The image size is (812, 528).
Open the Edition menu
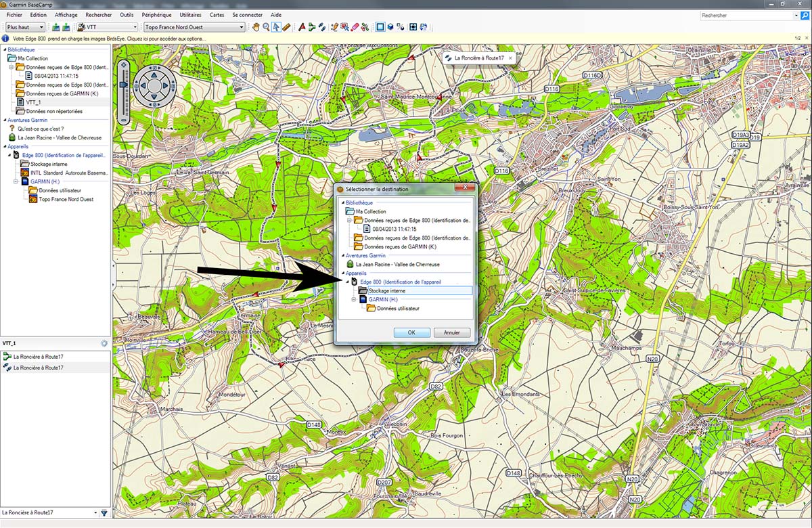[x=39, y=15]
